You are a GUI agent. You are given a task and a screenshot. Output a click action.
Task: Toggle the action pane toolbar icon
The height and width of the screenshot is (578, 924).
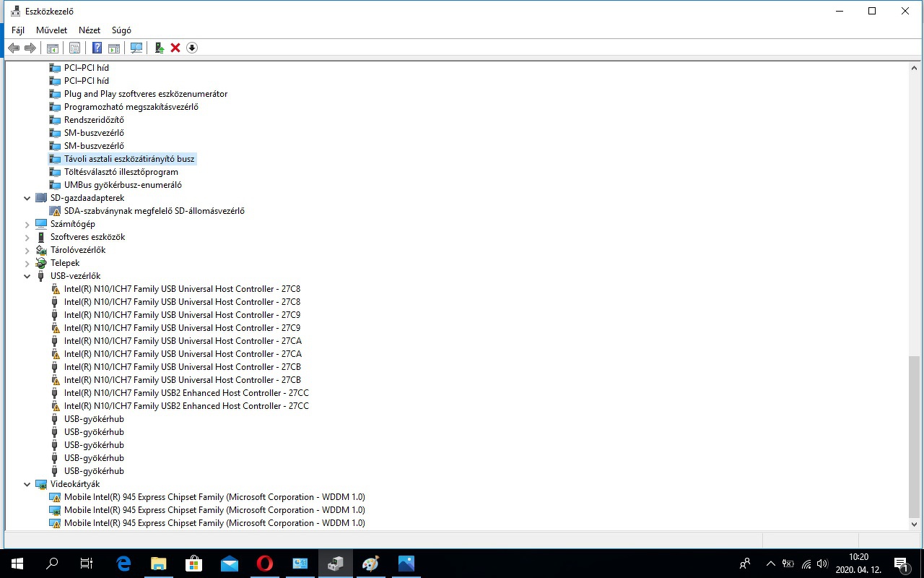click(x=114, y=48)
